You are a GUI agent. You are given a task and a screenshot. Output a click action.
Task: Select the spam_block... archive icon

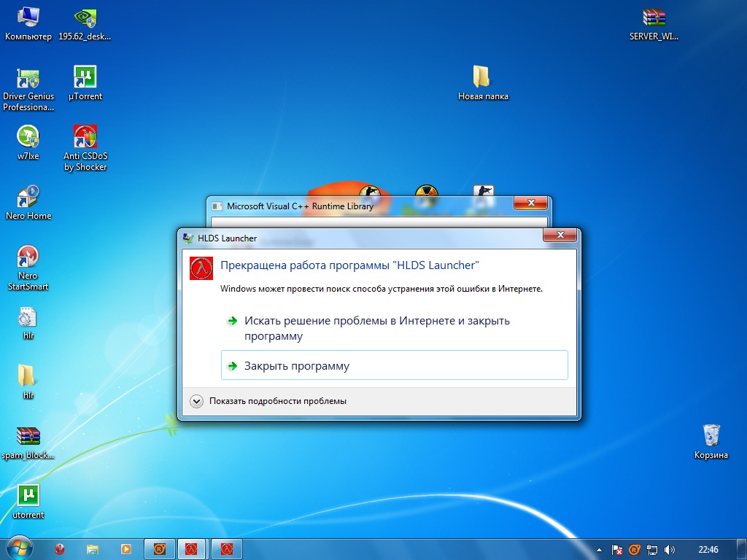(28, 443)
